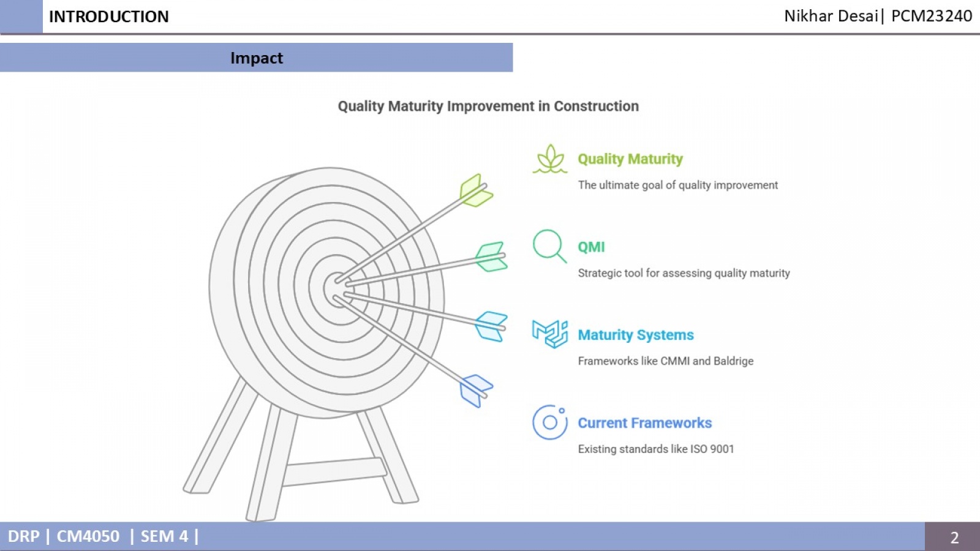
Task: Click the cyan arrow fletching on target
Action: 491,326
